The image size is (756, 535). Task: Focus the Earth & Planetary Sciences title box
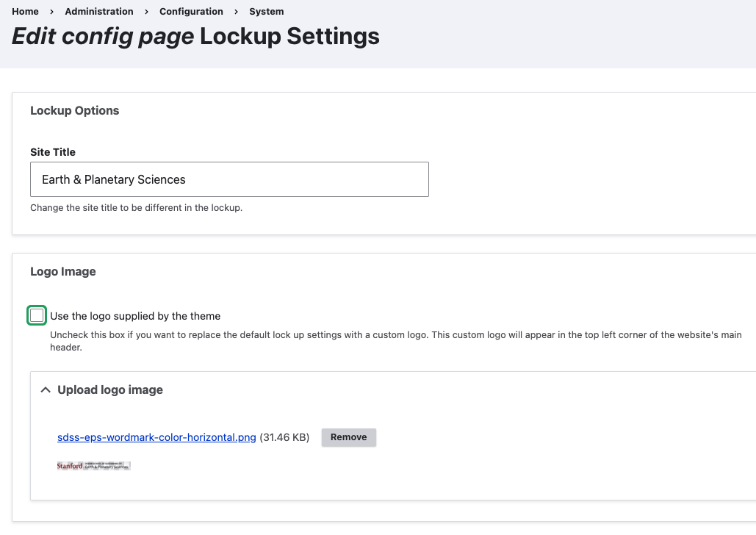point(228,179)
